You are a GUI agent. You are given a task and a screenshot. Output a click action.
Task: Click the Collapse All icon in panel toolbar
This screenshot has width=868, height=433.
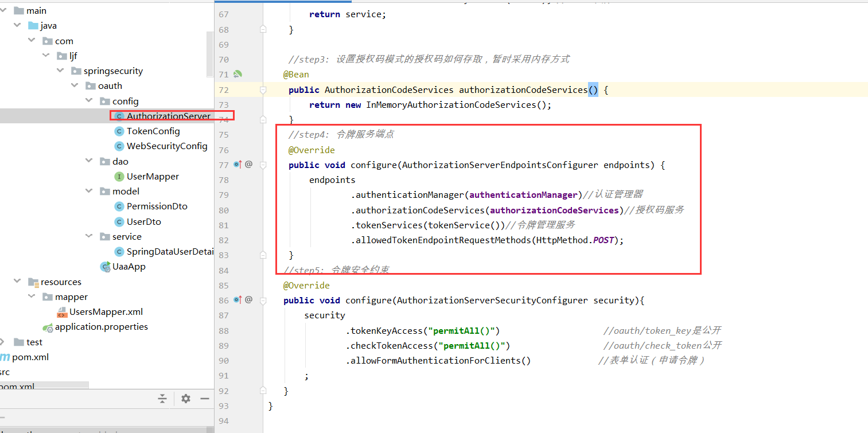click(x=162, y=399)
